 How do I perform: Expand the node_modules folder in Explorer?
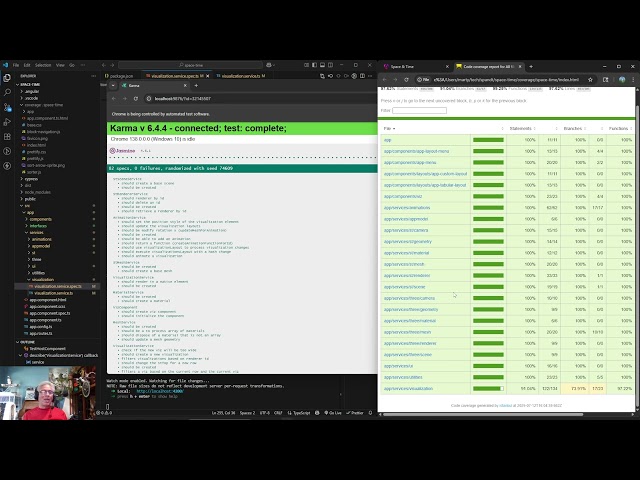[38, 192]
